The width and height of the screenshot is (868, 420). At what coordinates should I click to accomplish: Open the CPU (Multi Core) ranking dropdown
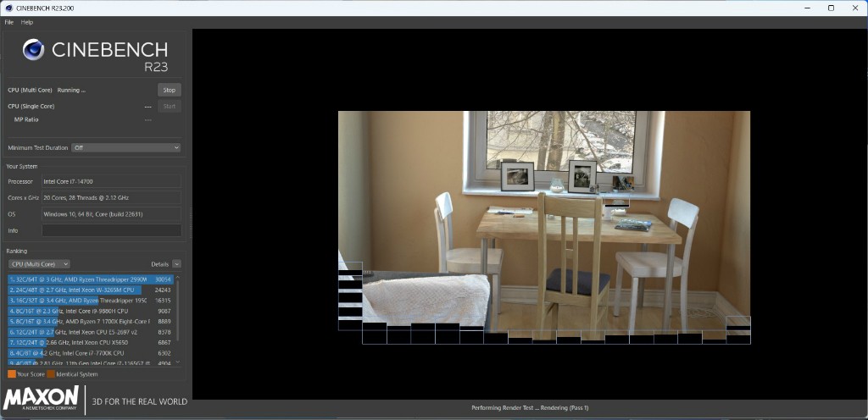tap(39, 264)
